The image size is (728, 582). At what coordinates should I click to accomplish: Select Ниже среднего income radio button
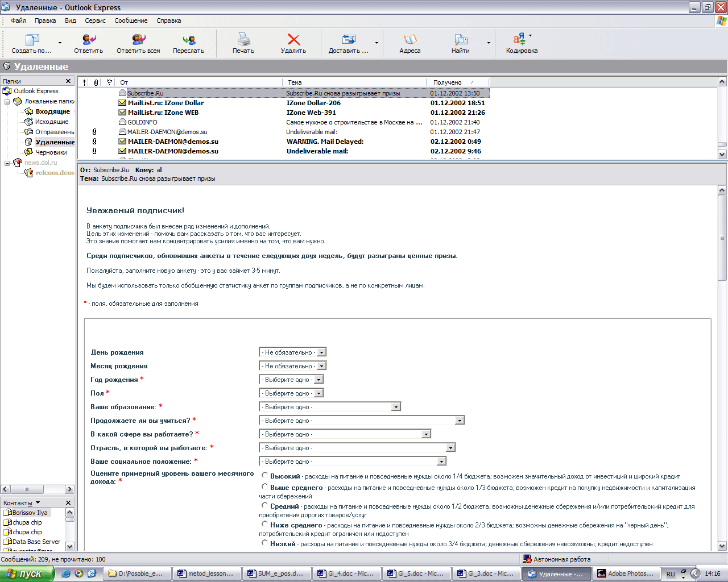264,524
